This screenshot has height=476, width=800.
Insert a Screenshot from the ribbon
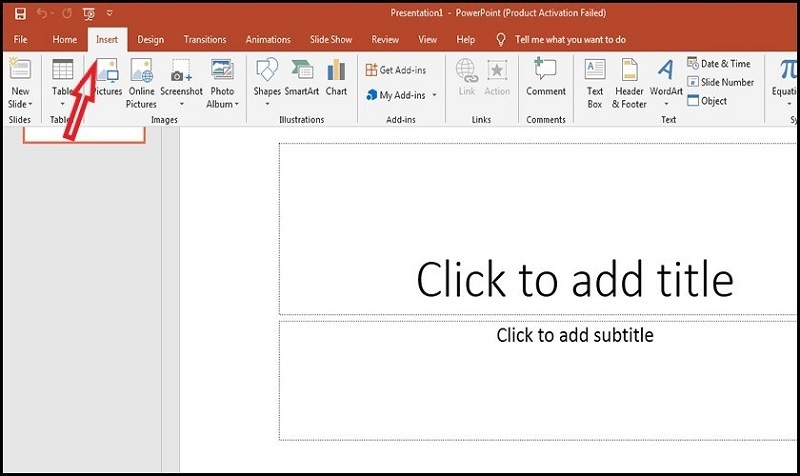click(x=181, y=80)
